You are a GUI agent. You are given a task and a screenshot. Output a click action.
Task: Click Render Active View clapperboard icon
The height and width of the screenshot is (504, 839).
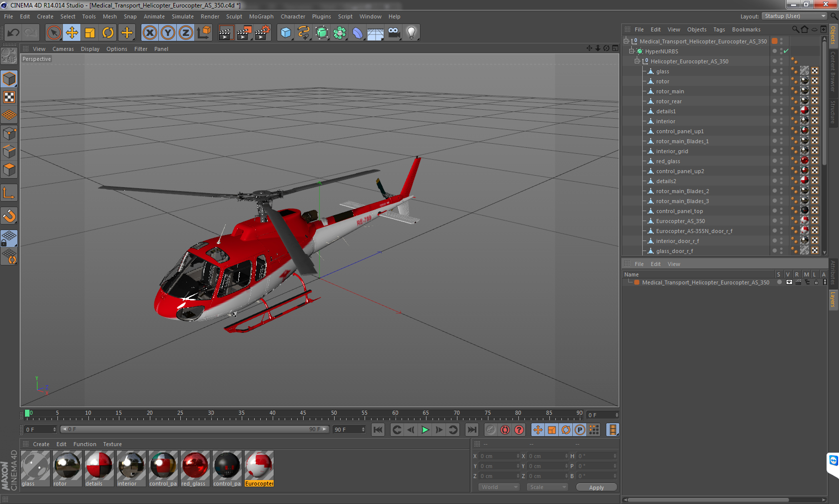point(226,33)
